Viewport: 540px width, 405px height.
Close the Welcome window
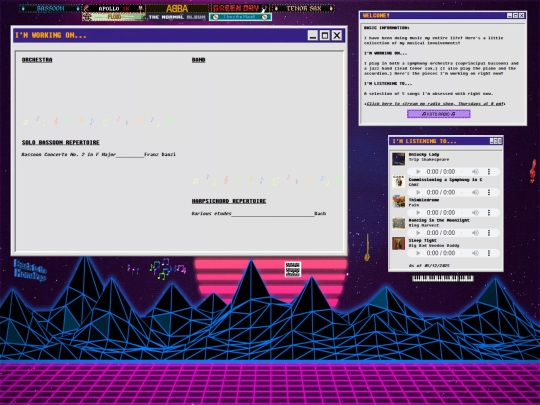pyautogui.click(x=521, y=15)
